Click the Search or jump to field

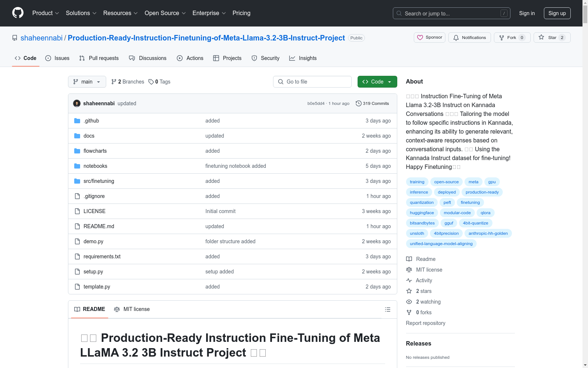(x=452, y=13)
